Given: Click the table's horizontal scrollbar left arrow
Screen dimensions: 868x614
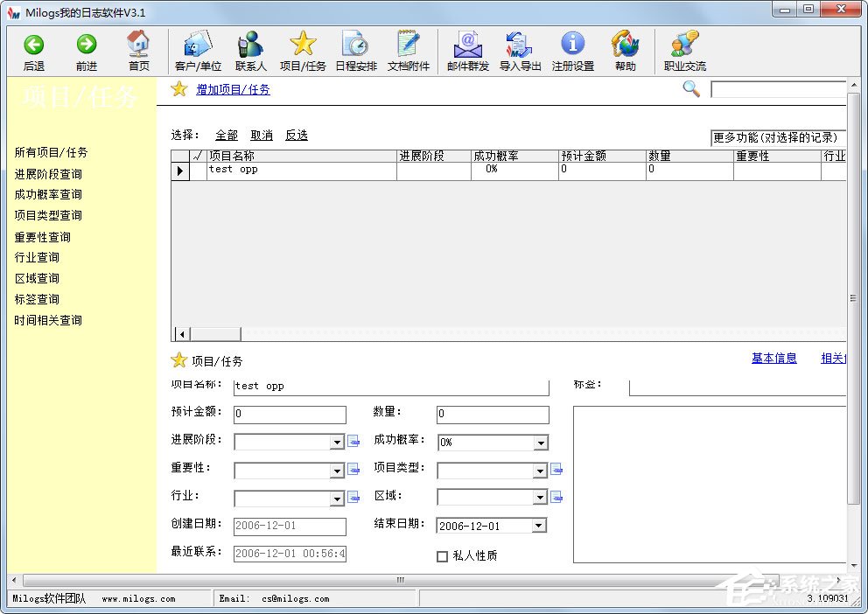Looking at the screenshot, I should pos(182,334).
